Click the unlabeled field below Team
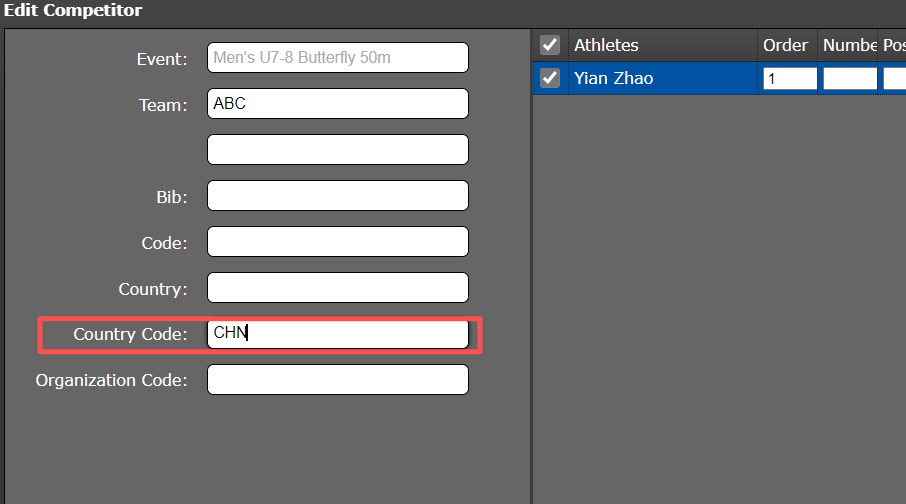Screen dimensions: 906x504 [x=337, y=150]
